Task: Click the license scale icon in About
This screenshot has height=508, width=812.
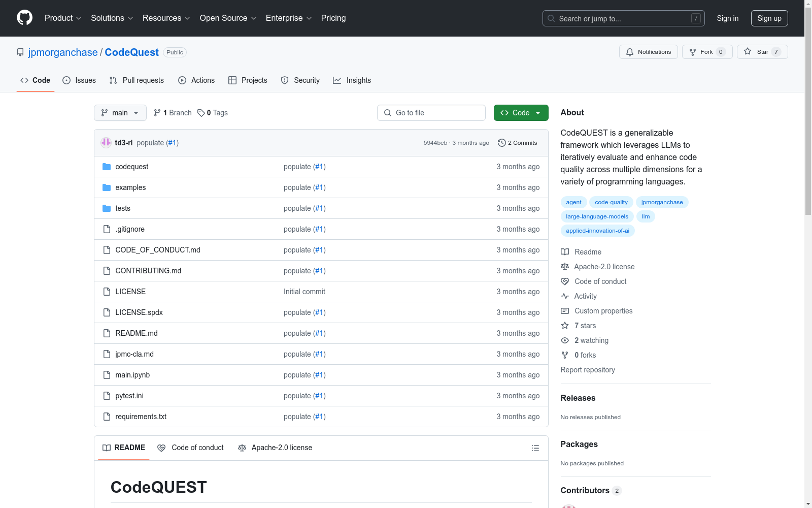Action: point(565,267)
